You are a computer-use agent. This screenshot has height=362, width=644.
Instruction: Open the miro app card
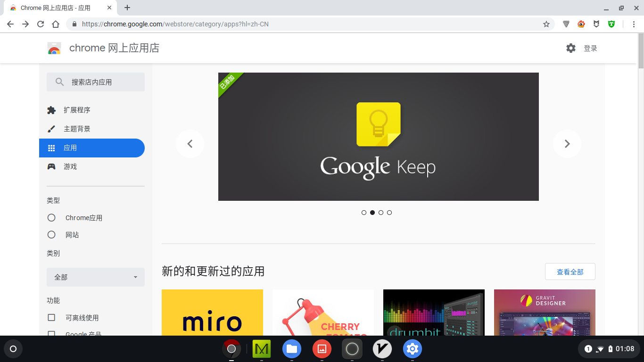pyautogui.click(x=212, y=313)
